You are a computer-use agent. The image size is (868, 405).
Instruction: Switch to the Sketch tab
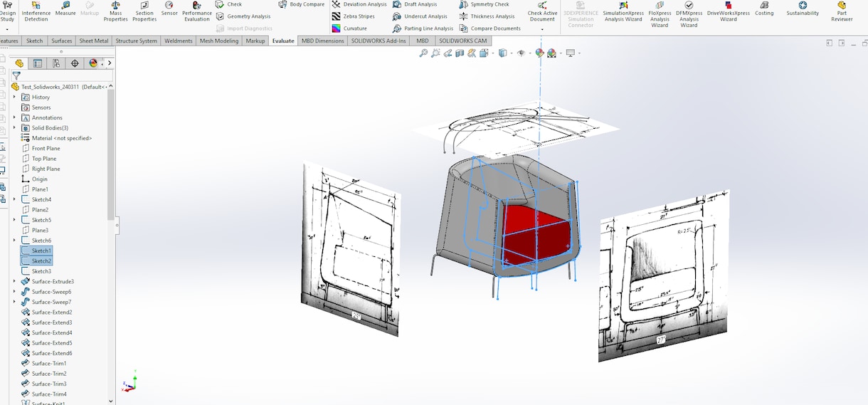tap(35, 41)
